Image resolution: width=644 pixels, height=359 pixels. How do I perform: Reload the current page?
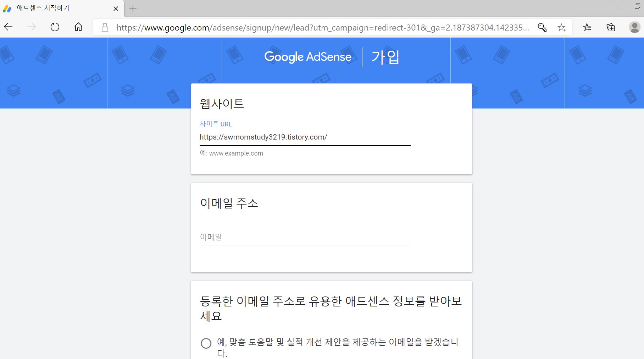pyautogui.click(x=55, y=27)
